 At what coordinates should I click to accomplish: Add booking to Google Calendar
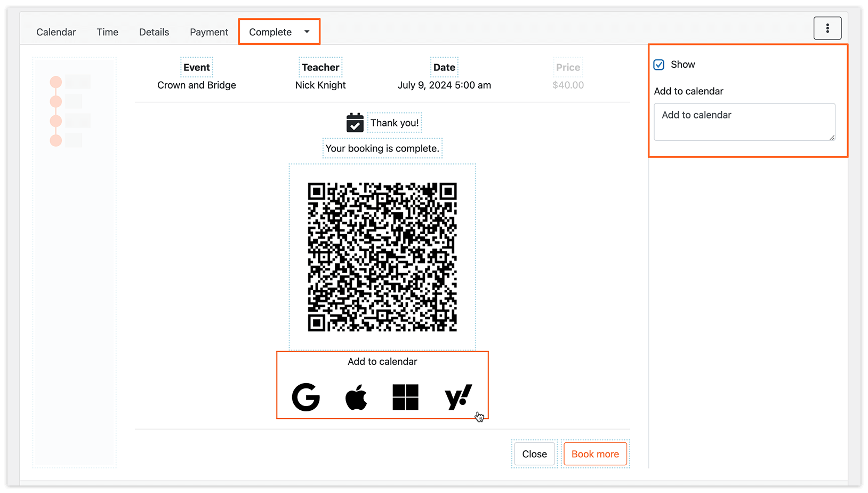click(x=306, y=397)
